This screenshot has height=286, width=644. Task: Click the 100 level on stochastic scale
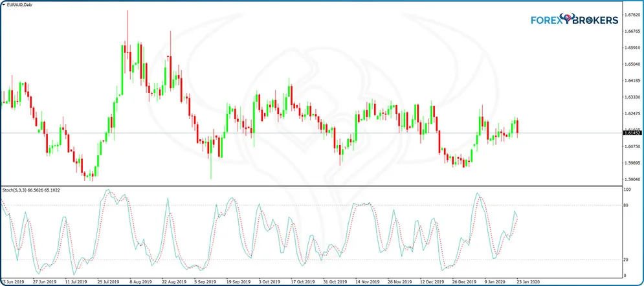coord(627,190)
